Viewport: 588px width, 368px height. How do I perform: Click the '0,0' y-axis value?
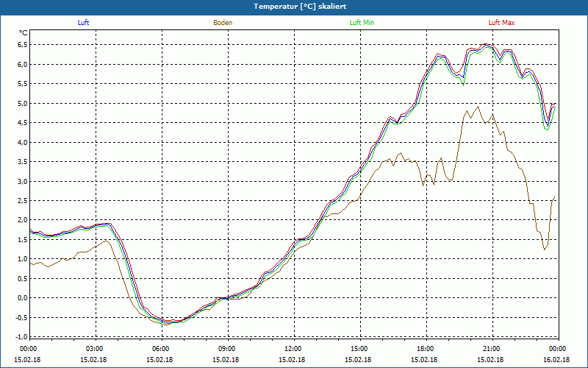[x=23, y=298]
